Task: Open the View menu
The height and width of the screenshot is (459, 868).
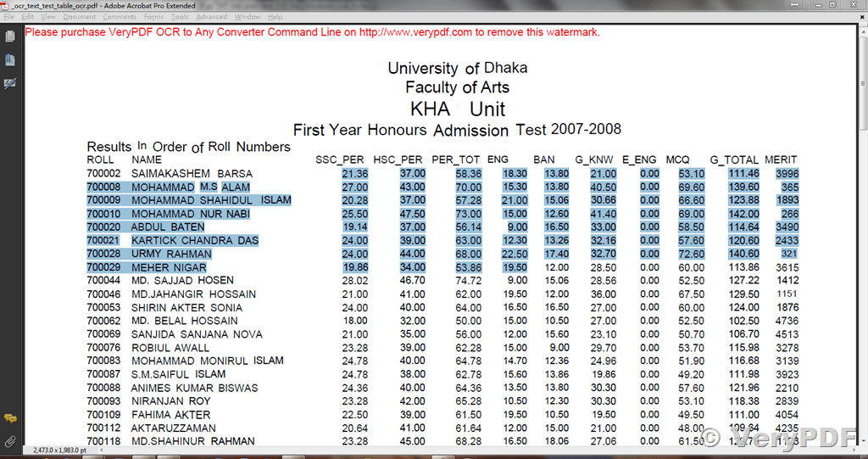Action: 48,17
